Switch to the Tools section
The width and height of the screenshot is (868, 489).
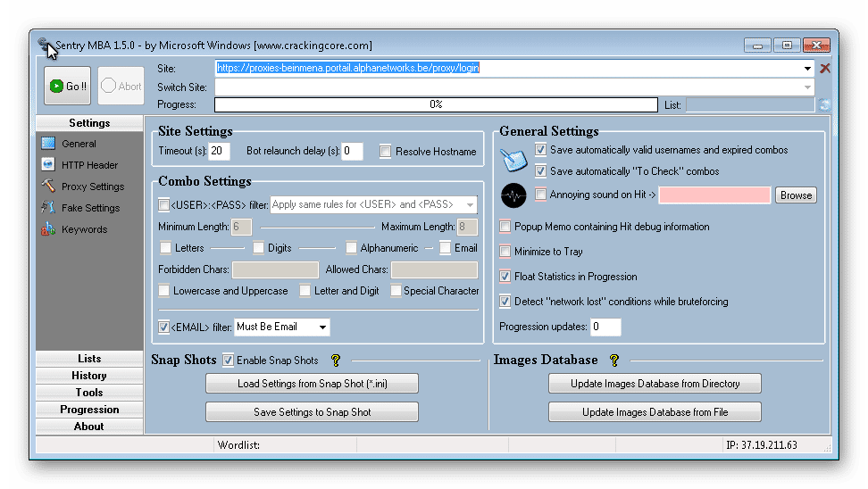(89, 393)
